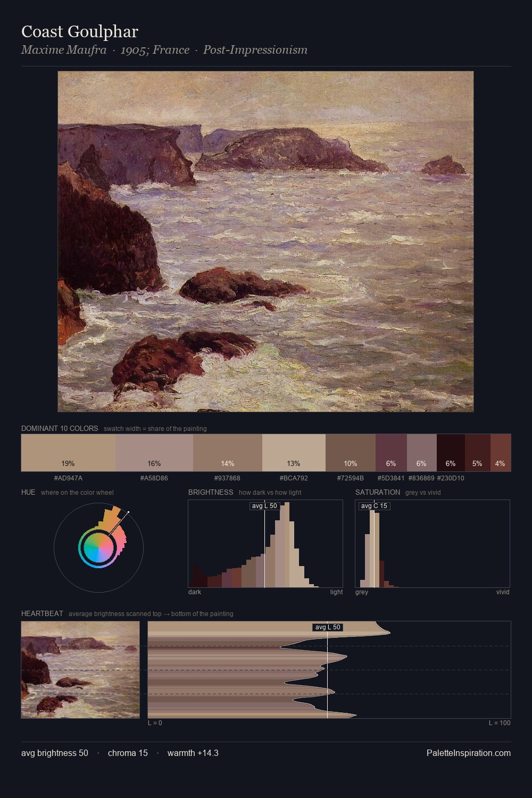Image resolution: width=532 pixels, height=798 pixels.
Task: Select the 'L = 100' axis label
Action: (500, 723)
